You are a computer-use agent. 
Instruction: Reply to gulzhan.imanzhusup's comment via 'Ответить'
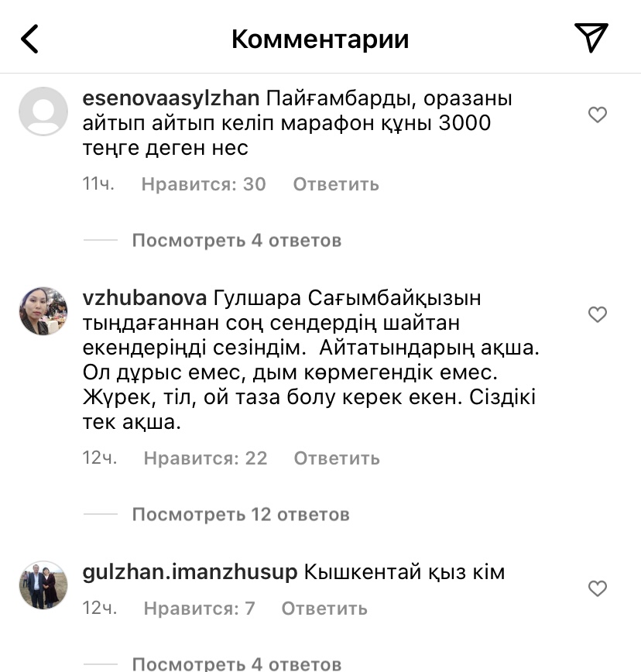click(324, 609)
